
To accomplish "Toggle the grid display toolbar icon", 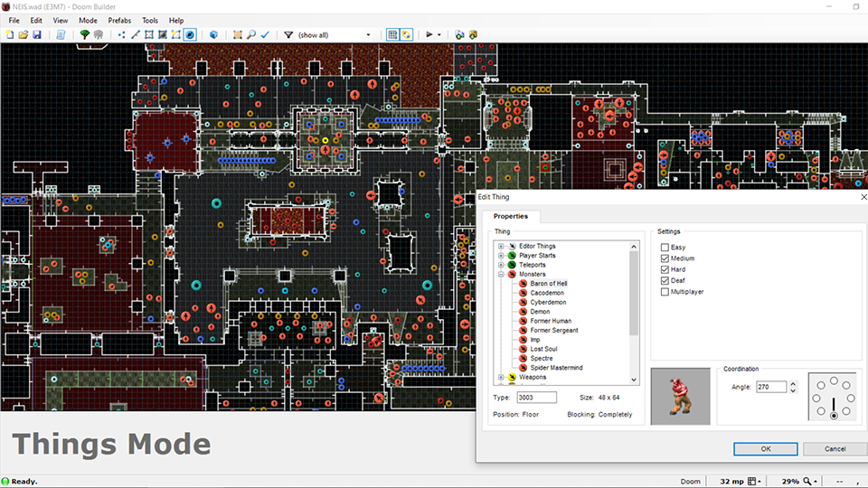I will tap(392, 35).
